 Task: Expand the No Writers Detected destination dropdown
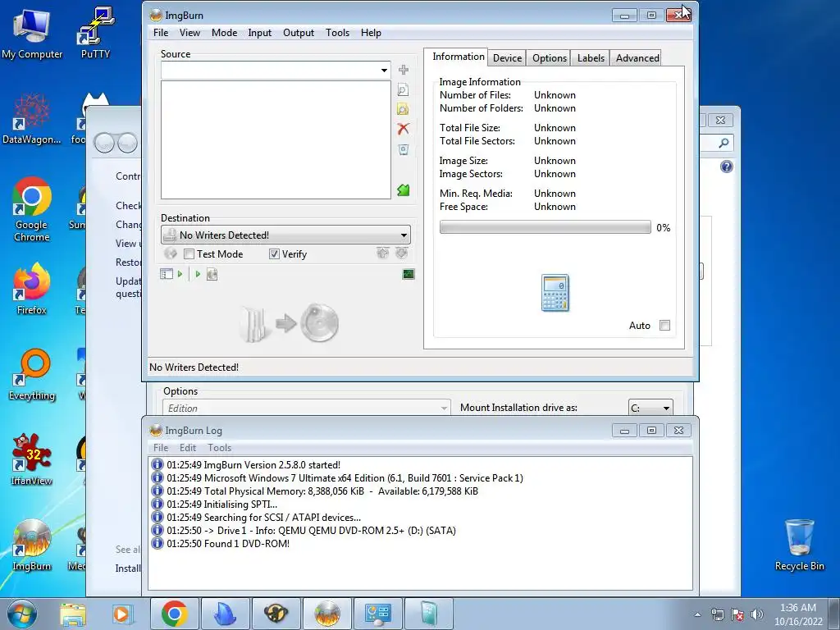(404, 235)
